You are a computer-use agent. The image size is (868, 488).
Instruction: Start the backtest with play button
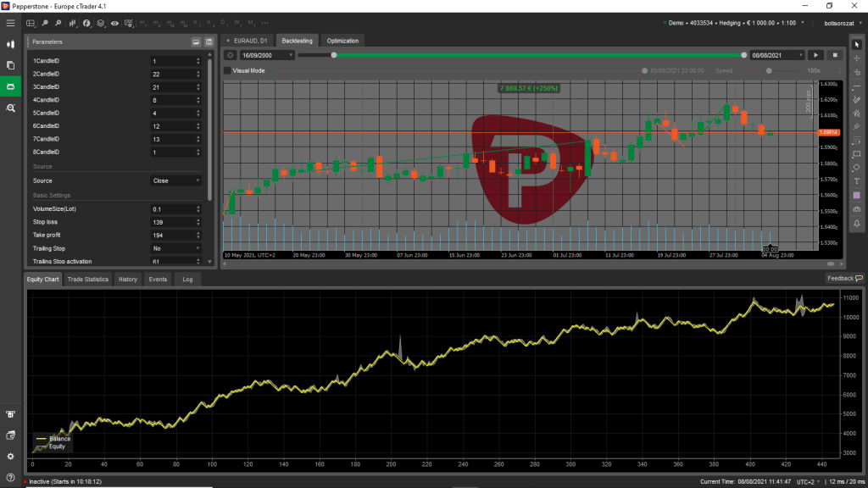(817, 55)
